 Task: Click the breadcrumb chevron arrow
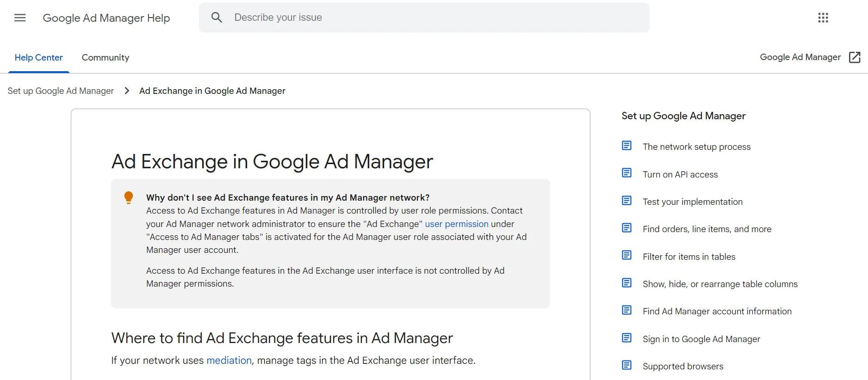tap(127, 91)
